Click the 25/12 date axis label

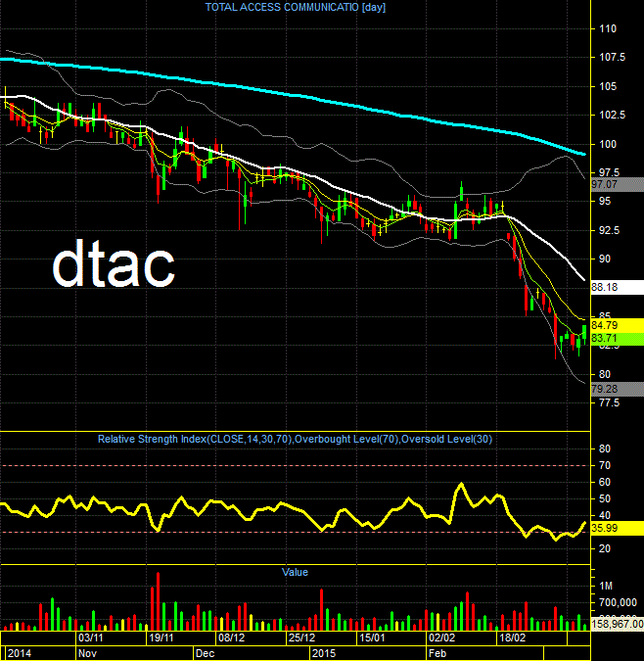coord(302,637)
